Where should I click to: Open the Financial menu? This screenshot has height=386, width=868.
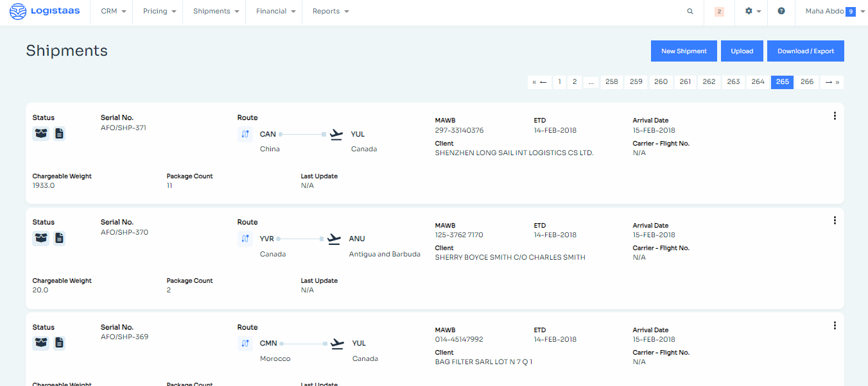click(x=274, y=11)
